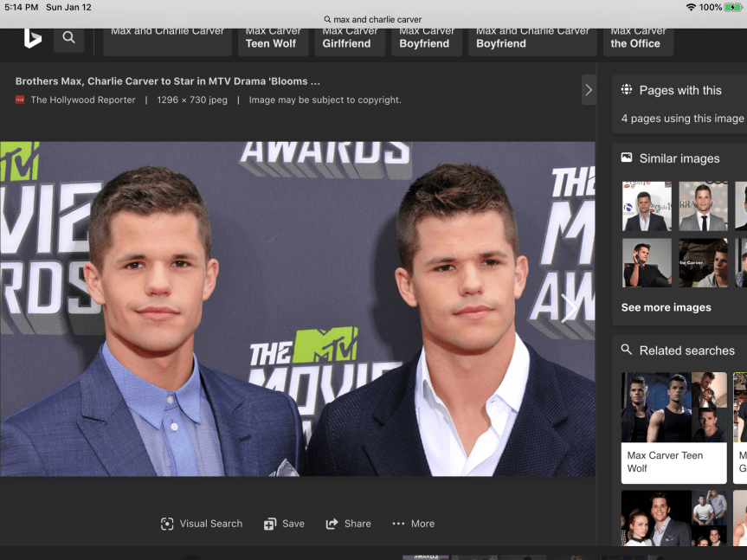Open search with the magnifier icon
Viewport: 747px width, 560px height.
69,38
